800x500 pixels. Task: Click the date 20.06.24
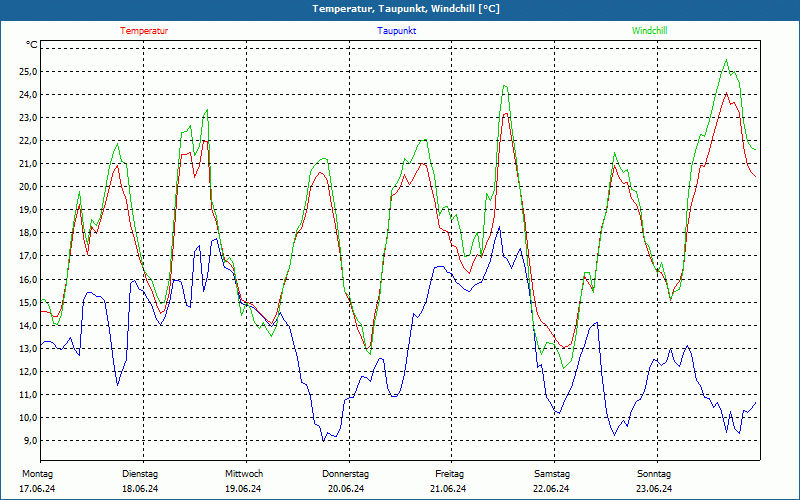tap(346, 489)
